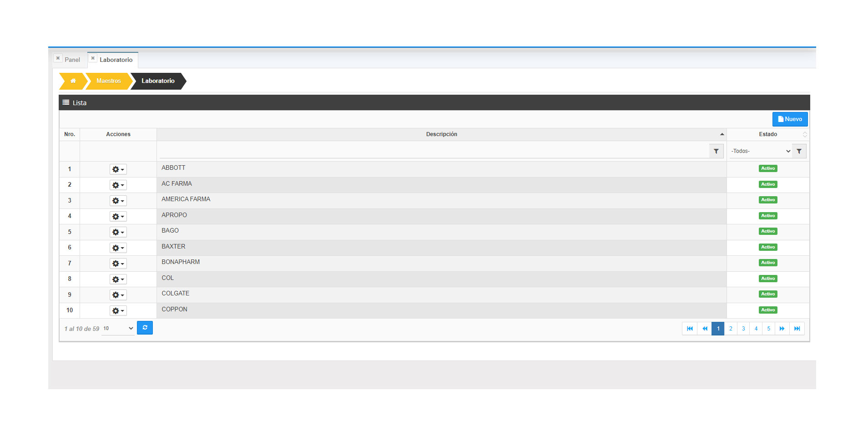868x447 pixels.
Task: Open actions gear for COPPON
Action: point(118,311)
